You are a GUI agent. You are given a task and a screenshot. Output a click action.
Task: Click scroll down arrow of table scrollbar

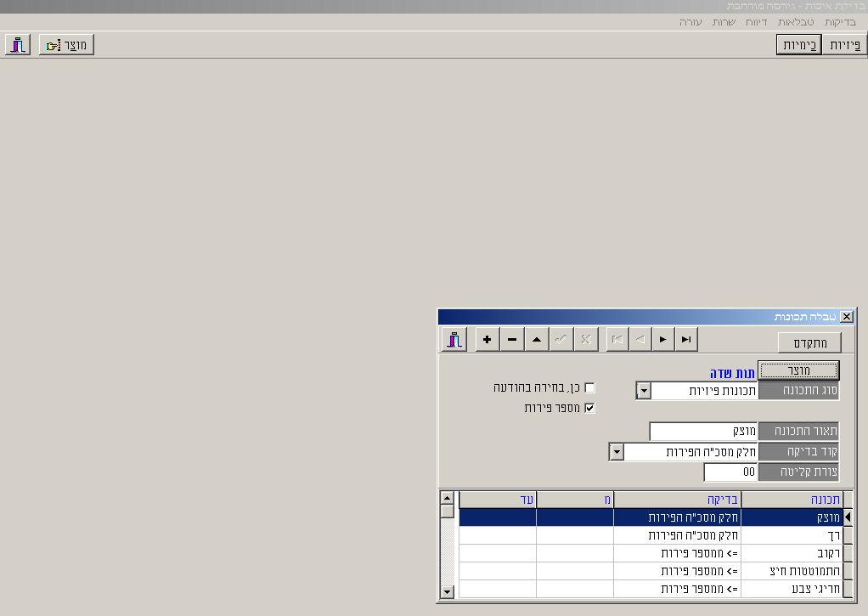coord(448,591)
